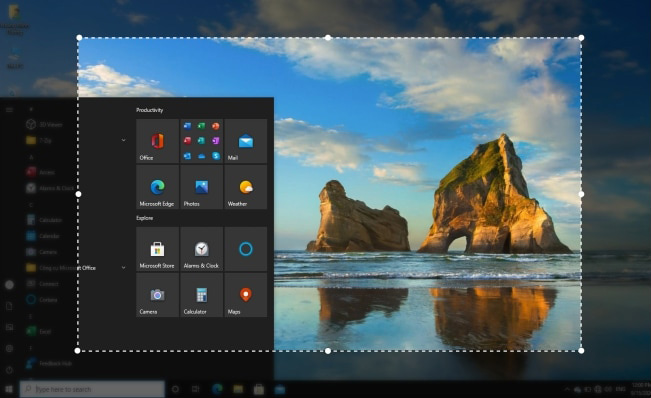The image size is (651, 398).
Task: Open the Office tile
Action: click(157, 141)
